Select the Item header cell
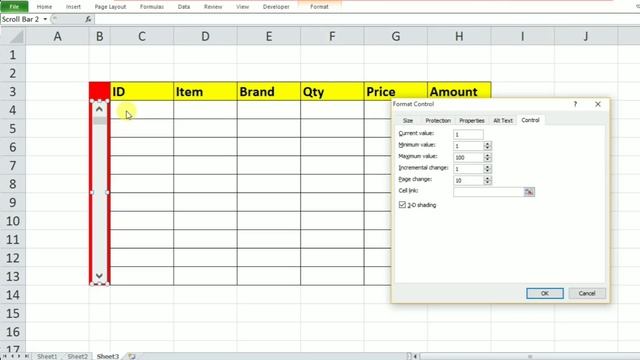This screenshot has height=360, width=640. (205, 91)
